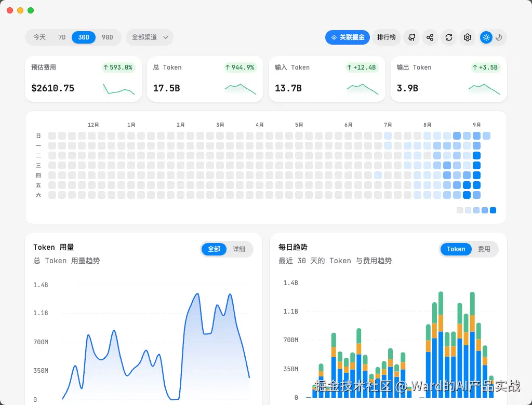The height and width of the screenshot is (405, 532).
Task: Click the 关联掘金 button
Action: coord(348,37)
